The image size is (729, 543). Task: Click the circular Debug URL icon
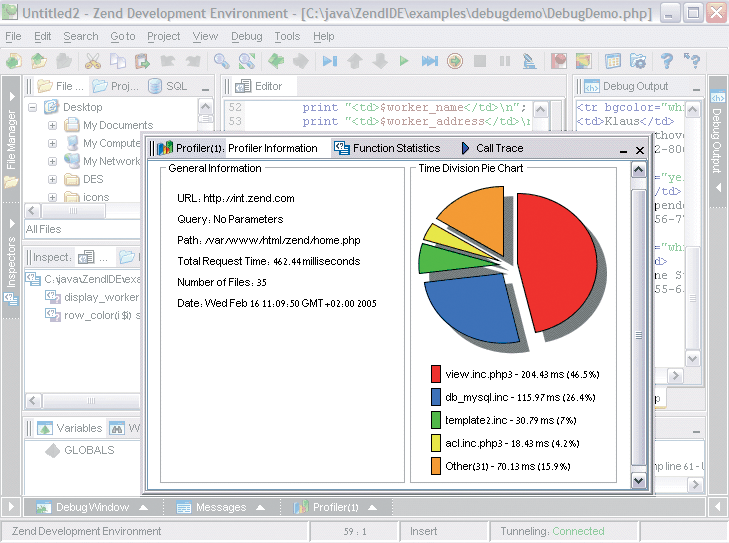tap(455, 61)
